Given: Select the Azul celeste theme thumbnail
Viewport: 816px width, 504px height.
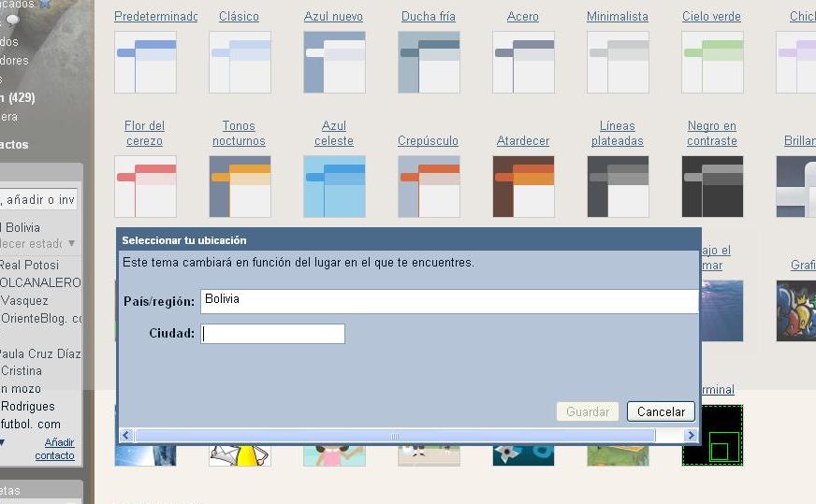Looking at the screenshot, I should point(335,186).
